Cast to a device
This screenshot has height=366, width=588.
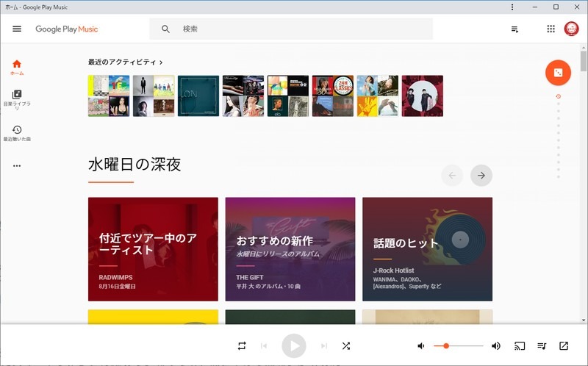point(520,345)
